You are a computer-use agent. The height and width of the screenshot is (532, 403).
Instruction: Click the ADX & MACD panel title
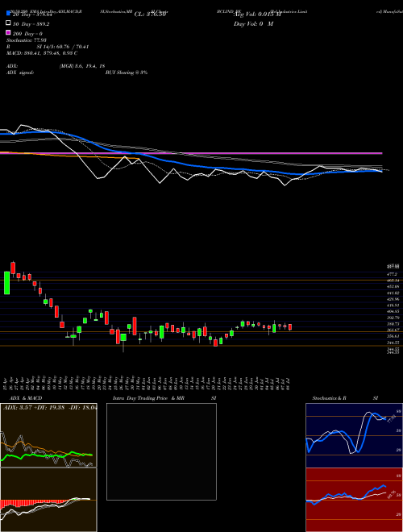26,398
